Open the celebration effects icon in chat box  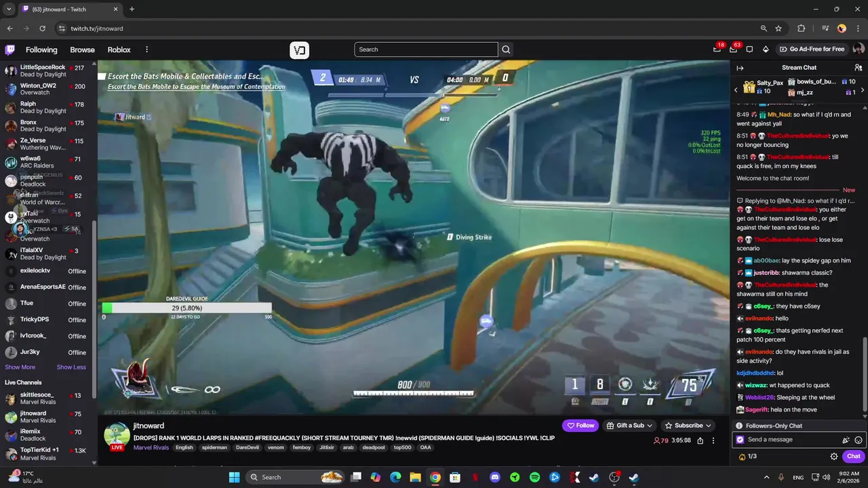[846, 439]
